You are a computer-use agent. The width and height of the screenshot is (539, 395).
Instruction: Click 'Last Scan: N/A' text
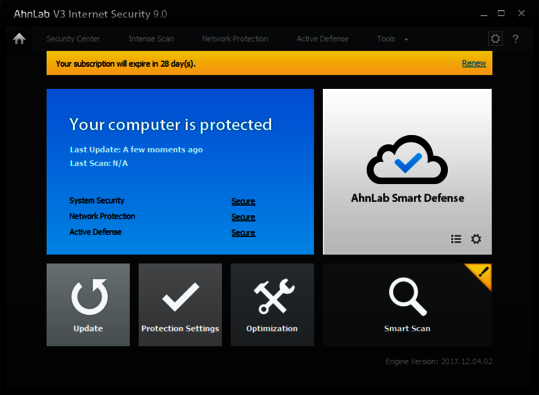[99, 163]
